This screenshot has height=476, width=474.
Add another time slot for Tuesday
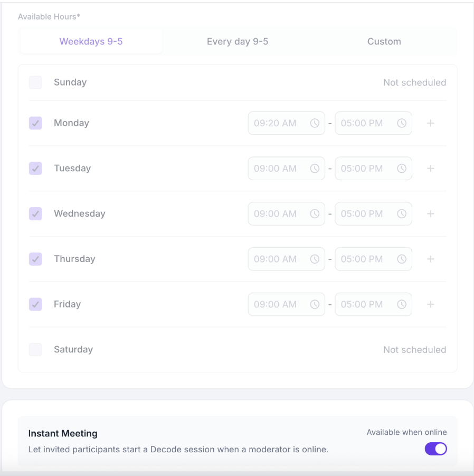click(431, 169)
